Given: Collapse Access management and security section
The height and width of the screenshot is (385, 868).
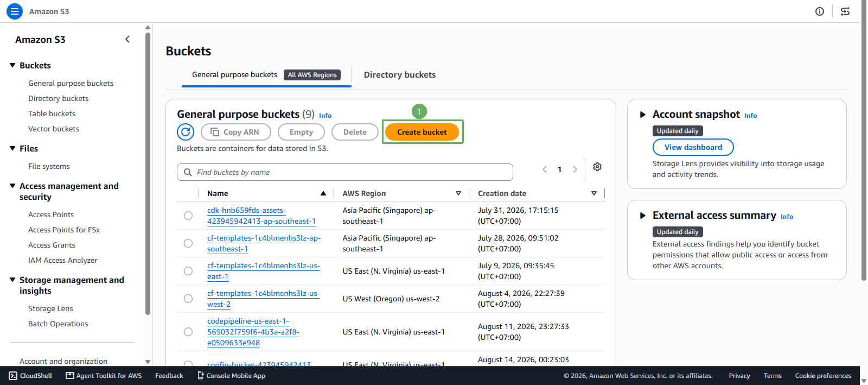Looking at the screenshot, I should pos(12,186).
